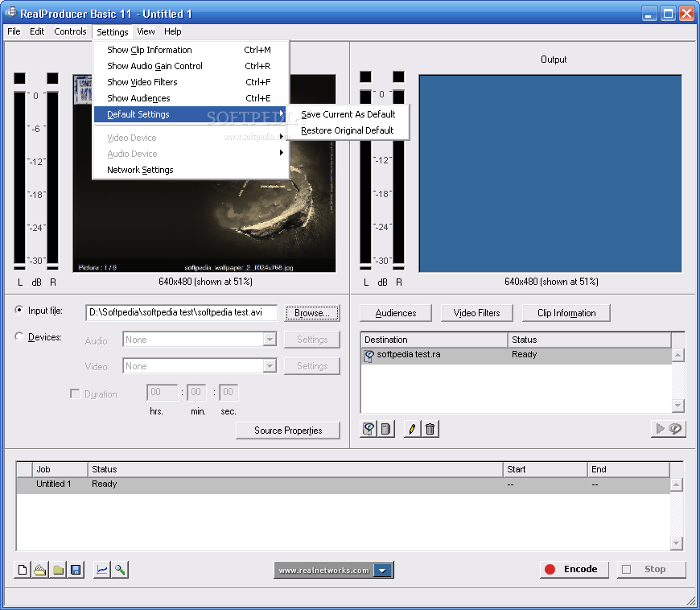Click play in RealPlayer icon
Screen dimensions: 700x610
pyautogui.click(x=669, y=429)
